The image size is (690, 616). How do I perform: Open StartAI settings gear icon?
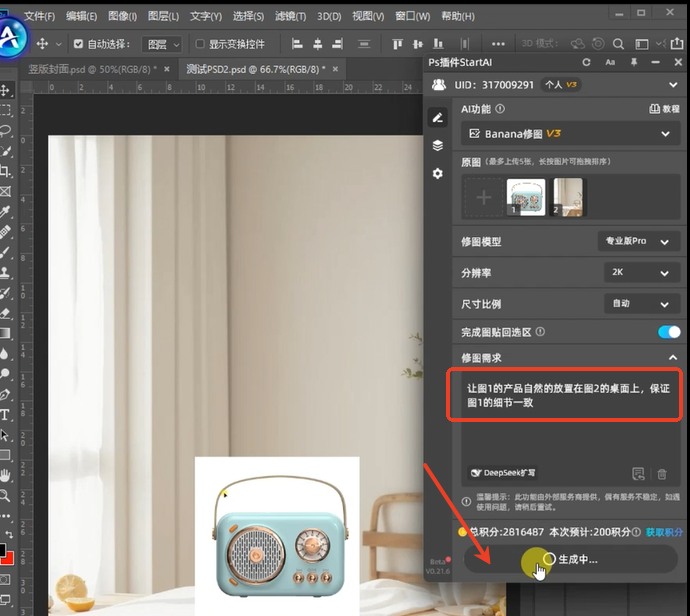(437, 173)
